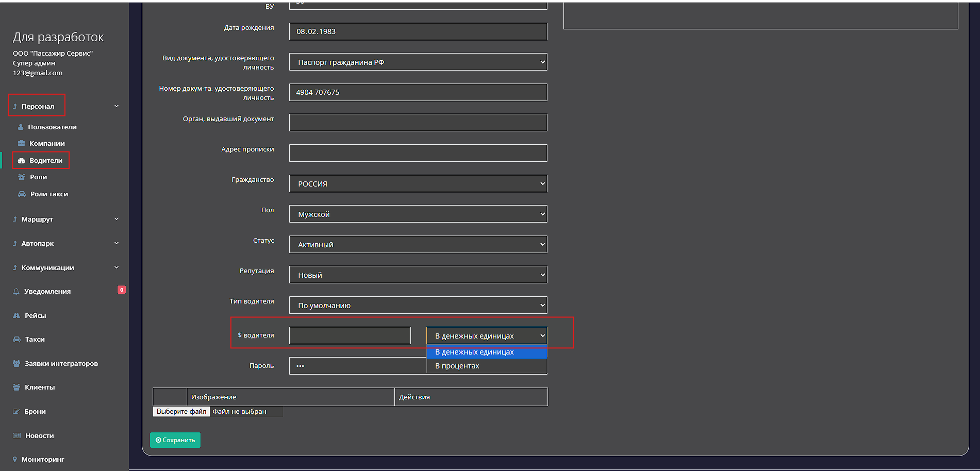Click the road icon beside Рейсы
Screen dimensions: 980x471
16,316
